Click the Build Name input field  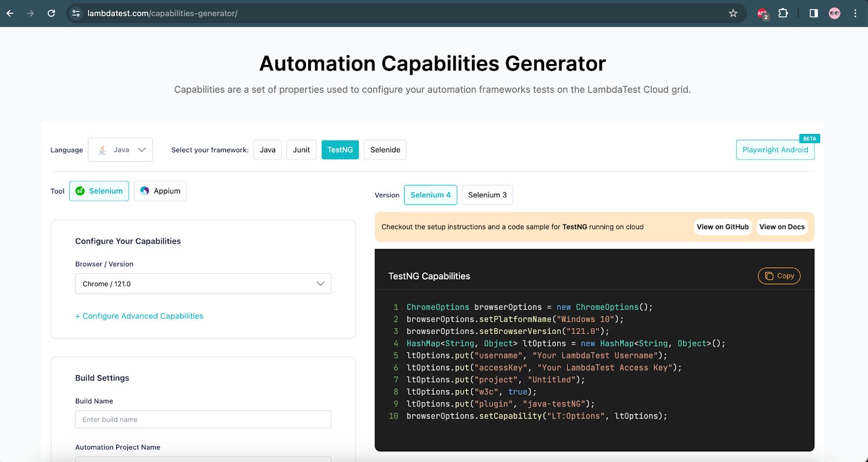click(x=203, y=419)
